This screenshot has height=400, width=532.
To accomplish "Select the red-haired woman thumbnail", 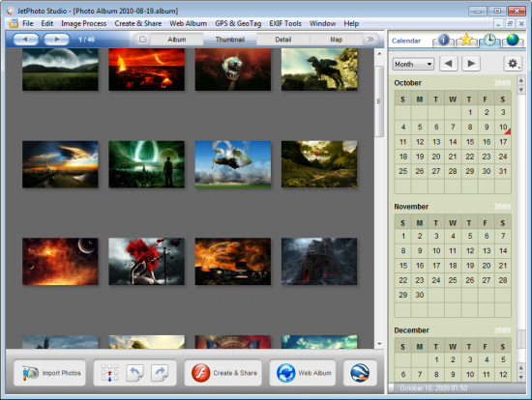I will (147, 262).
